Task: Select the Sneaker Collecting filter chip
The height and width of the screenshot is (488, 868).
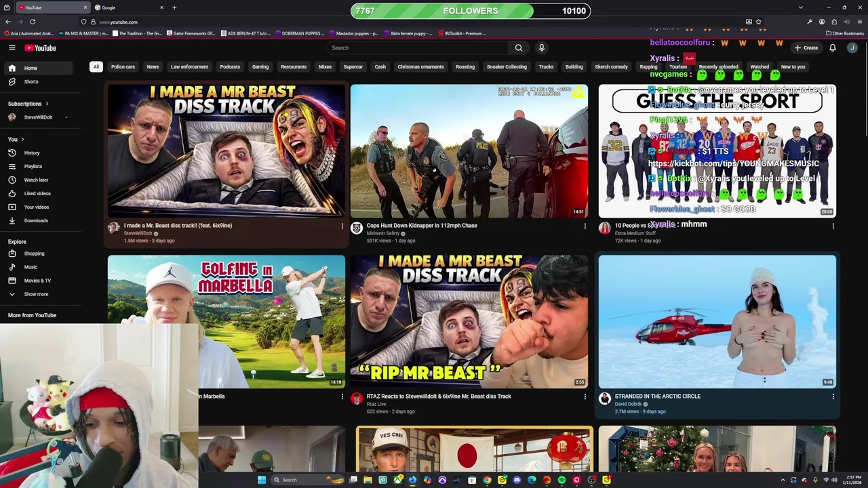Action: pyautogui.click(x=507, y=67)
